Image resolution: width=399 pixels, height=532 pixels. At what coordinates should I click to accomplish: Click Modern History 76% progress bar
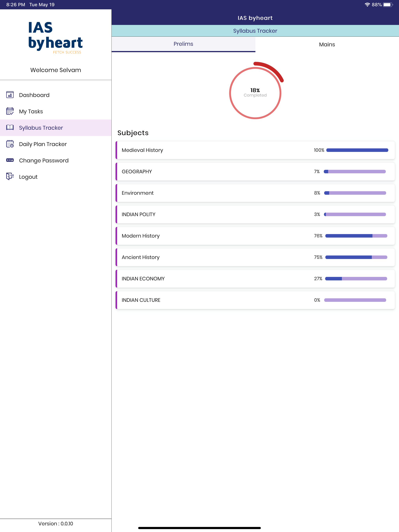356,236
